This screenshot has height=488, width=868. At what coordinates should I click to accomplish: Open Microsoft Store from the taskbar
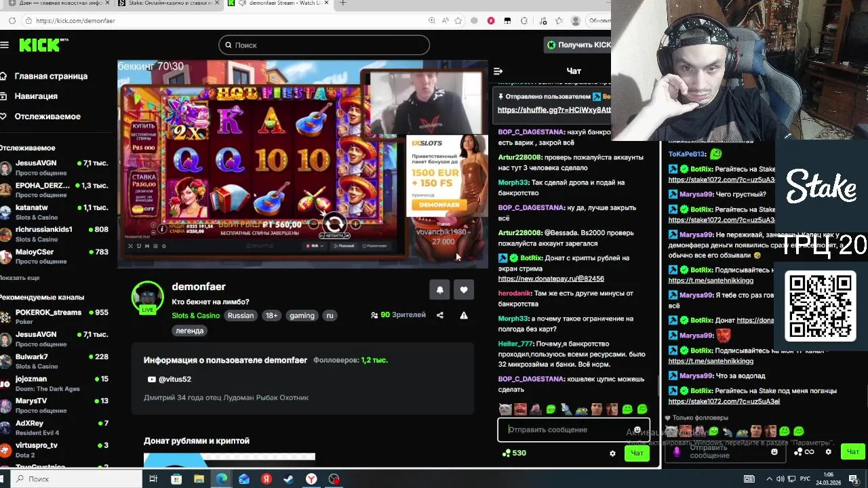click(x=176, y=479)
